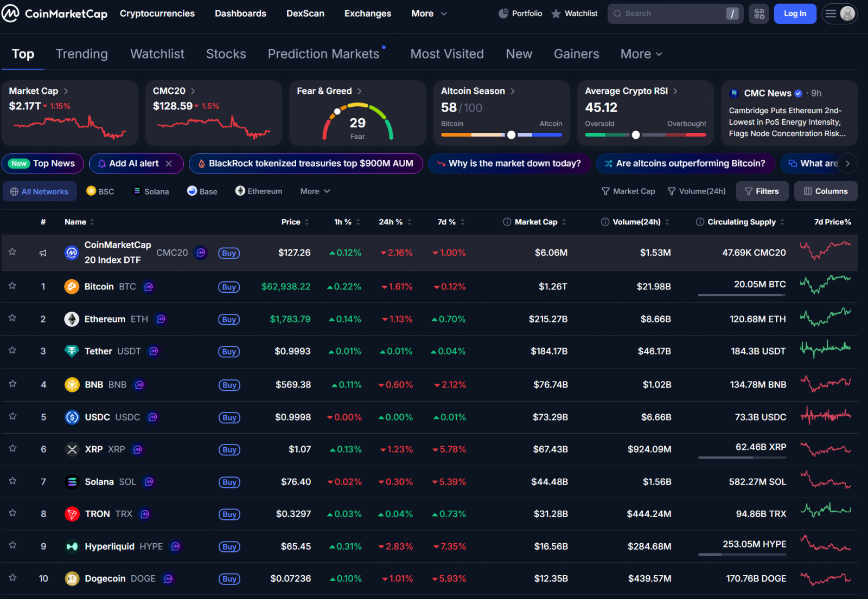Click the info icon beside Volume(24h) header

605,222
